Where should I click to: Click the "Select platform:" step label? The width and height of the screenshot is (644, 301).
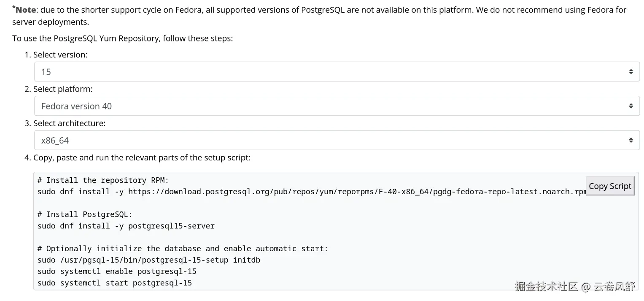[63, 89]
